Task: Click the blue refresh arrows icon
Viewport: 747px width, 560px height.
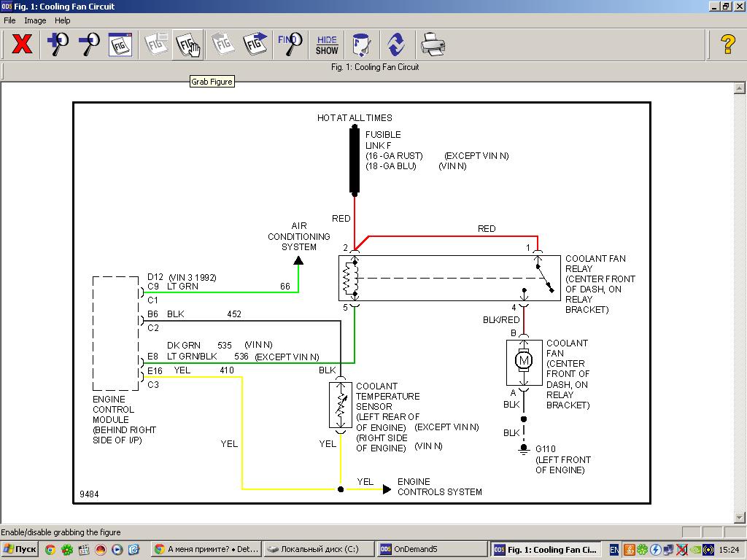Action: click(395, 44)
